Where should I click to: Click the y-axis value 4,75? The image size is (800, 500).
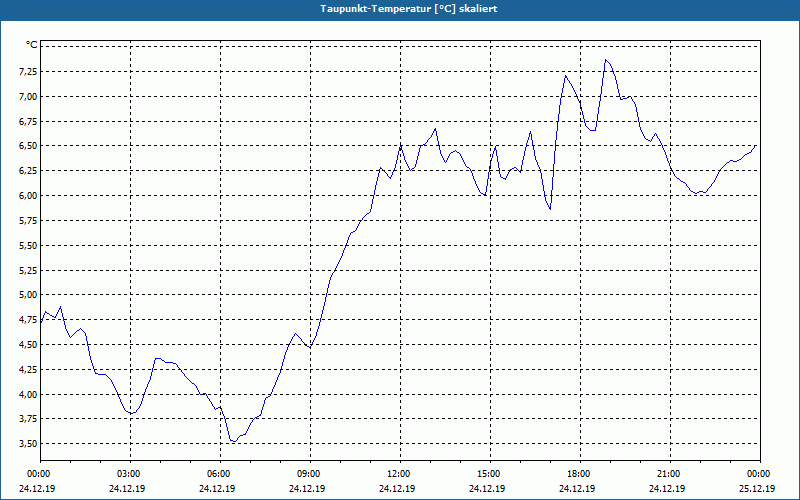point(28,319)
